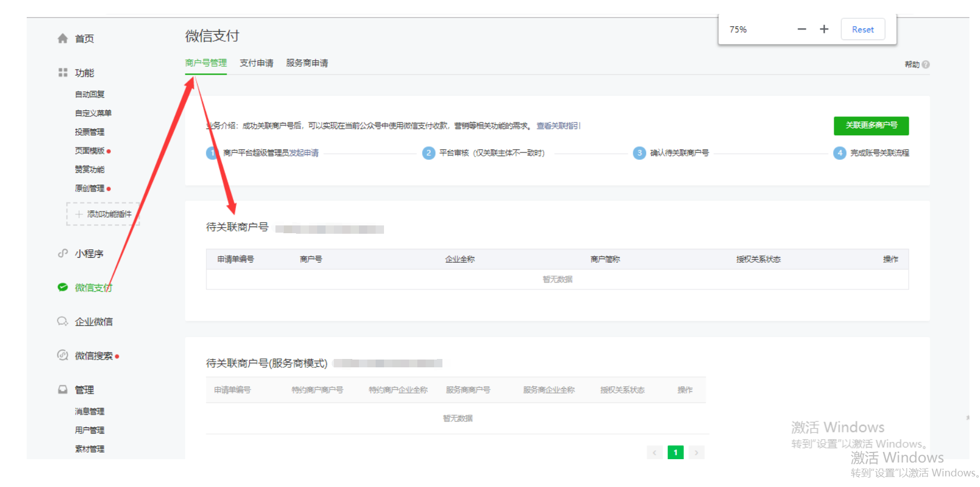
Task: Zoom in with the plus button
Action: (824, 29)
